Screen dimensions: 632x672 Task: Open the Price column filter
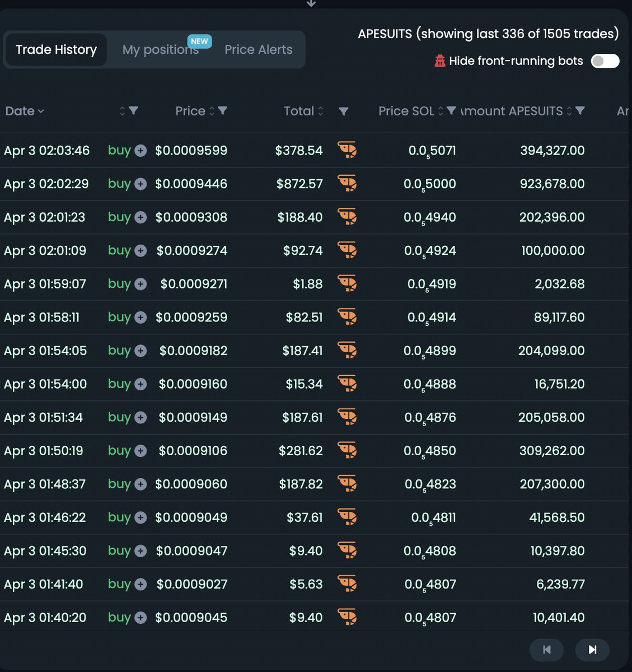pos(222,111)
